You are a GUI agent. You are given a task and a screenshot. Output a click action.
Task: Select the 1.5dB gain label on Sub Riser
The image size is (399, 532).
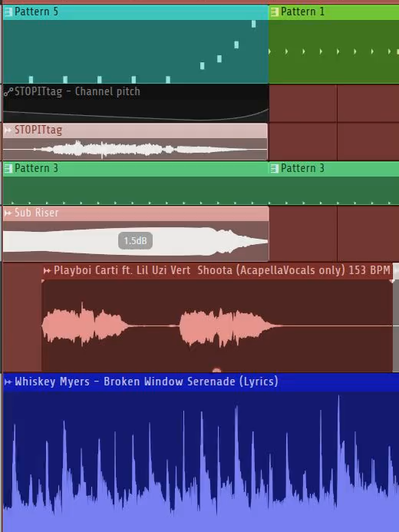135,241
